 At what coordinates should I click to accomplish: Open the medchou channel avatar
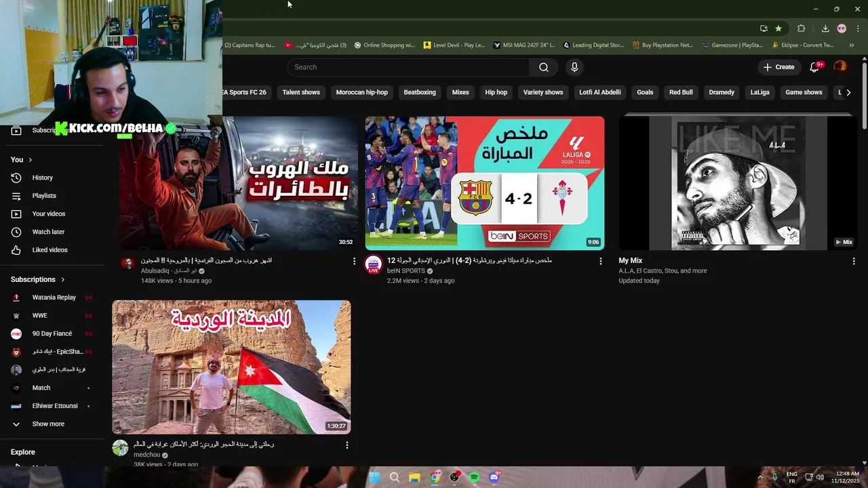tap(121, 448)
